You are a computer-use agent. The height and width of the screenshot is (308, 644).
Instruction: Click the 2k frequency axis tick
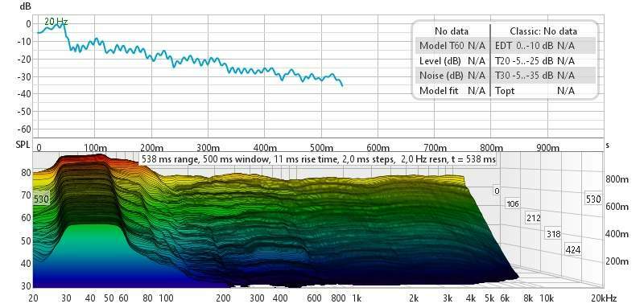point(414,298)
